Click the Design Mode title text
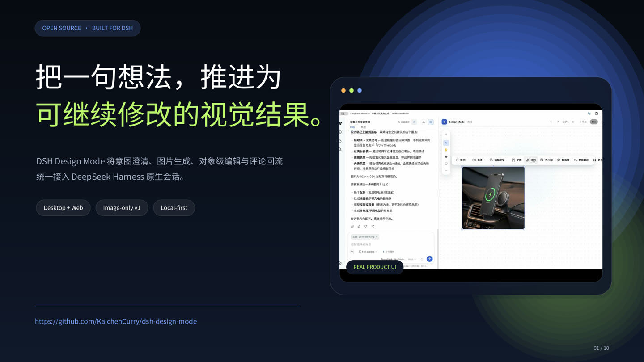 tap(457, 122)
